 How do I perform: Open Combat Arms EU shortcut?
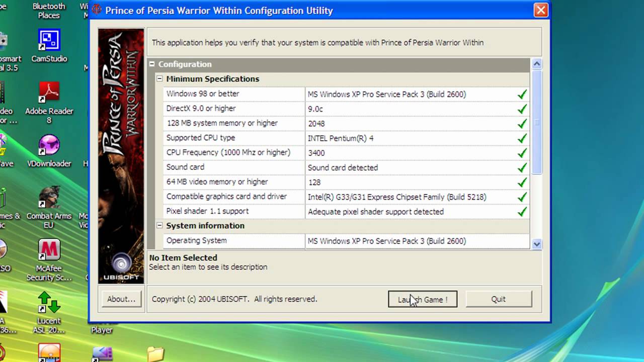click(x=49, y=199)
